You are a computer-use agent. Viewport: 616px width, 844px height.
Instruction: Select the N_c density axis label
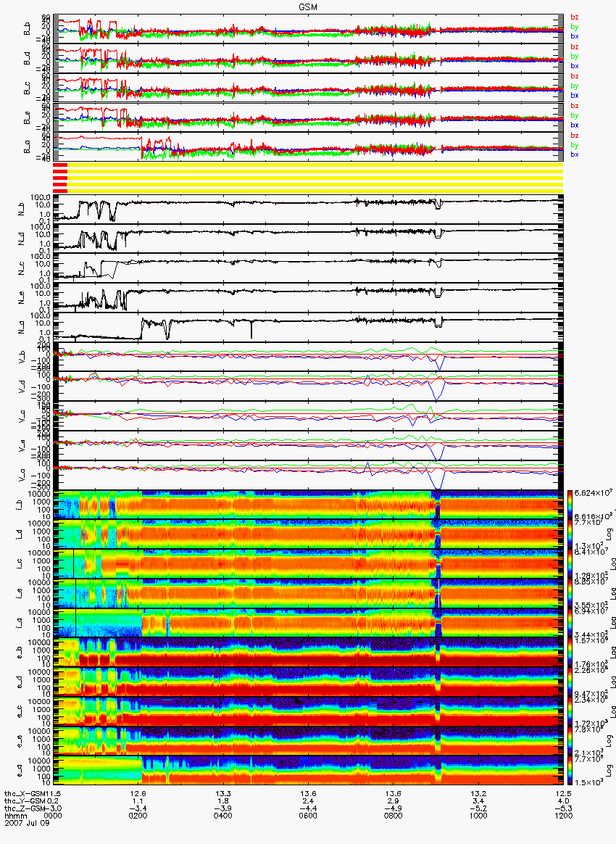click(22, 268)
